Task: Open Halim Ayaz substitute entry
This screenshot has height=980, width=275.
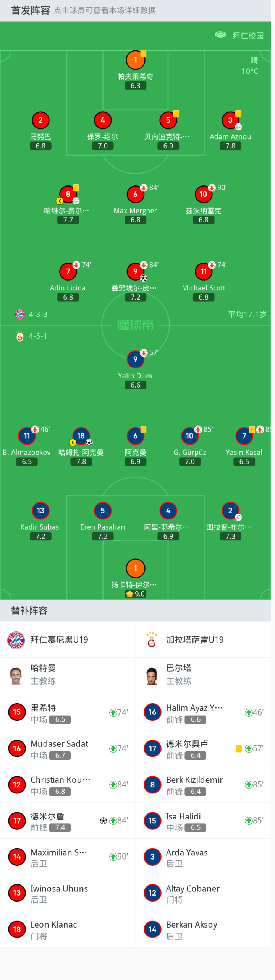Action: point(204,713)
